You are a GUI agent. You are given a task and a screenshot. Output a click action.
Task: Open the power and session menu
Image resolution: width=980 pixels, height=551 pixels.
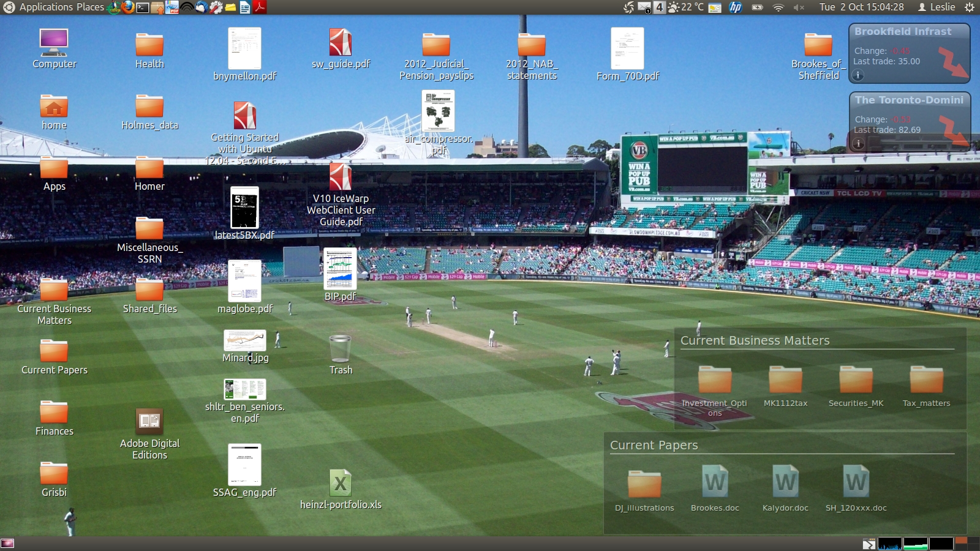(x=970, y=7)
